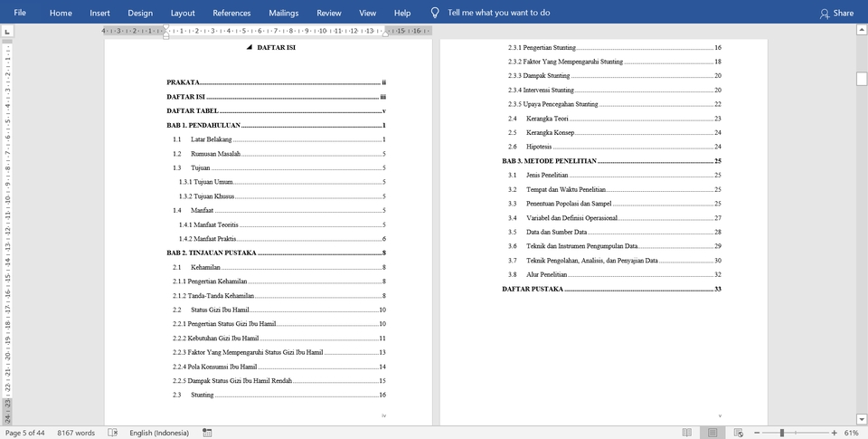
Task: Switch to the Insert tab
Action: [99, 13]
